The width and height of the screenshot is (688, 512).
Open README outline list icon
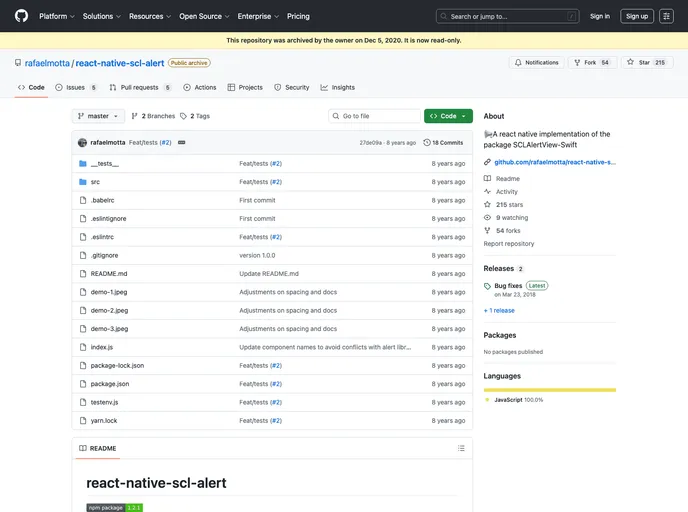(x=461, y=448)
